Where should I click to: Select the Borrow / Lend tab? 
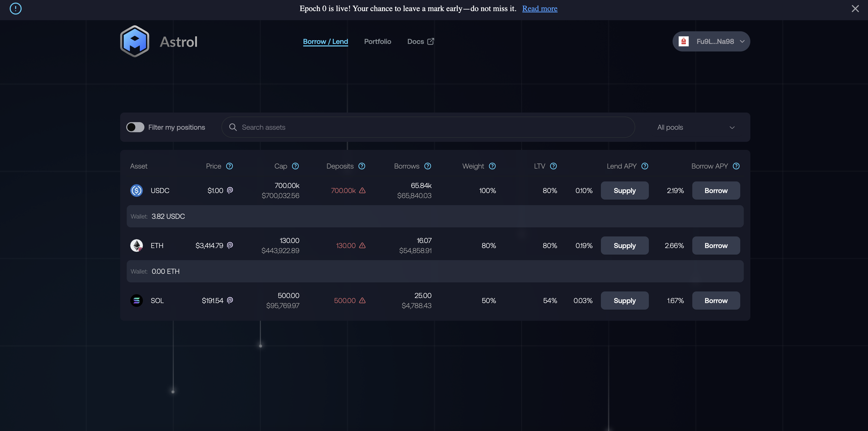coord(325,41)
